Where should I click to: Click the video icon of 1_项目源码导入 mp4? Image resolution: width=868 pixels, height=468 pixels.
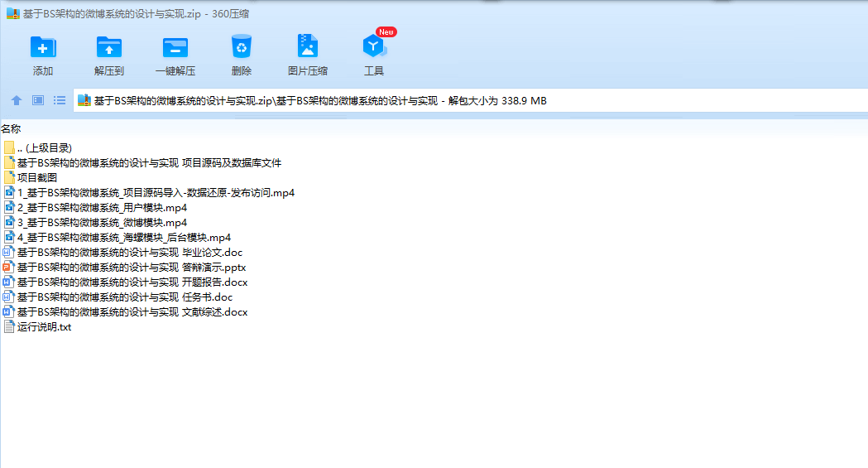9,192
